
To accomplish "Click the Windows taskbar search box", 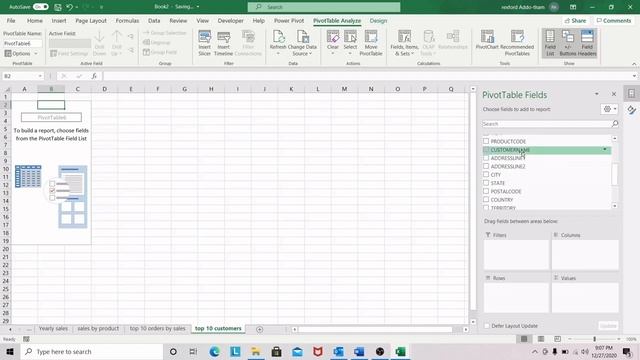I will pos(92,351).
